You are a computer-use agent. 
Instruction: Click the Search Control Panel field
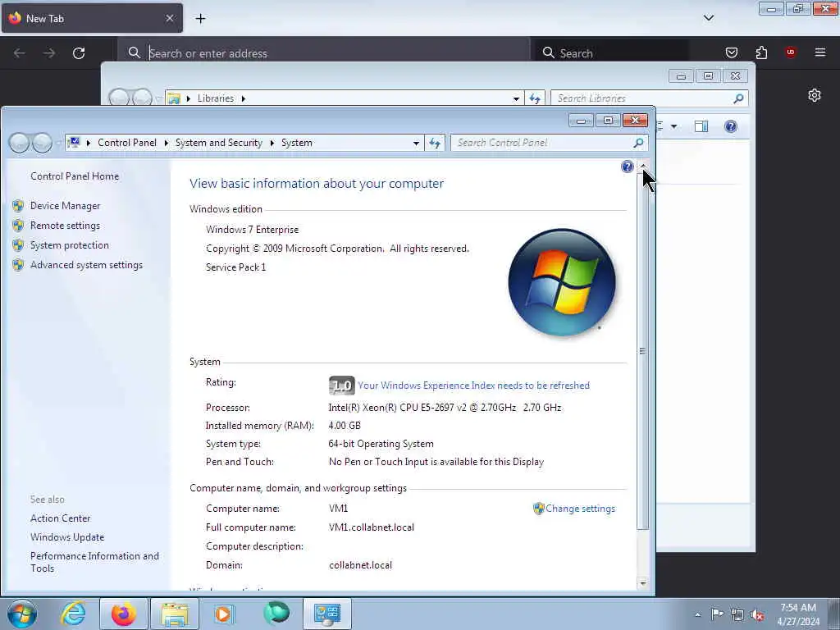[541, 143]
